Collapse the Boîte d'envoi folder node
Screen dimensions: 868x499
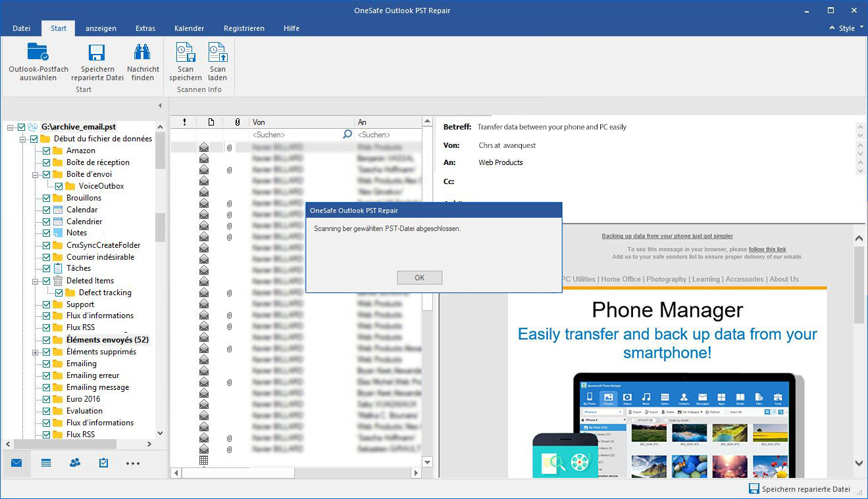(x=35, y=174)
